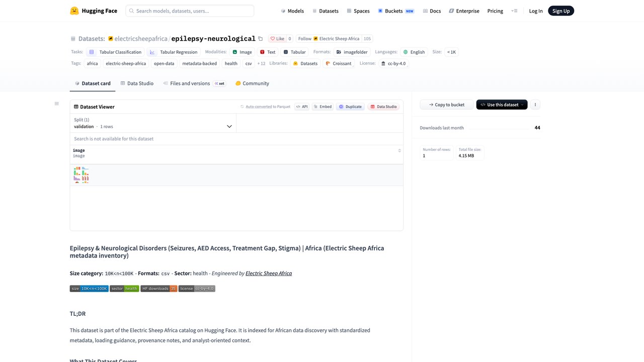Click the Hugging Face logo icon
The height and width of the screenshot is (362, 644).
[74, 11]
